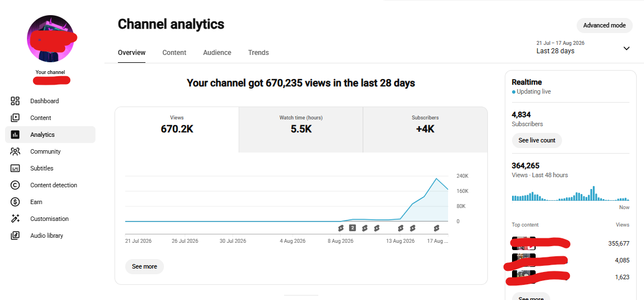The height and width of the screenshot is (300, 644).
Task: Open the top content thumbnail with 355,677 views
Action: point(524,243)
